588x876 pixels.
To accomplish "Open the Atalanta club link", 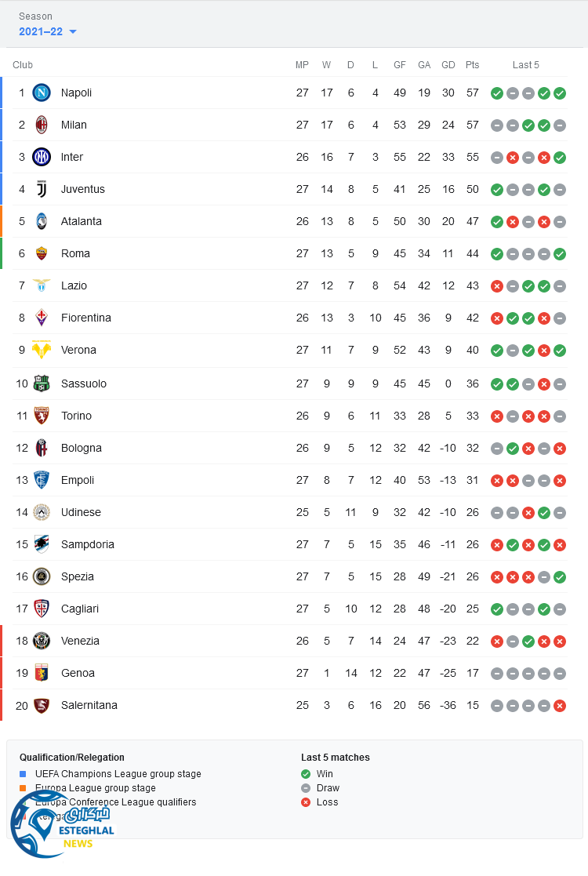I will click(82, 221).
